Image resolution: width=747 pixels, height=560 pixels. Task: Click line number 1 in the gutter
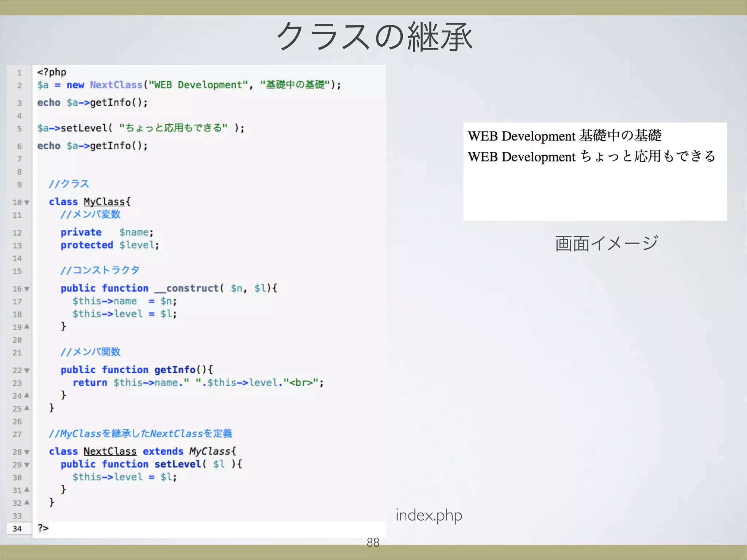[x=19, y=73]
